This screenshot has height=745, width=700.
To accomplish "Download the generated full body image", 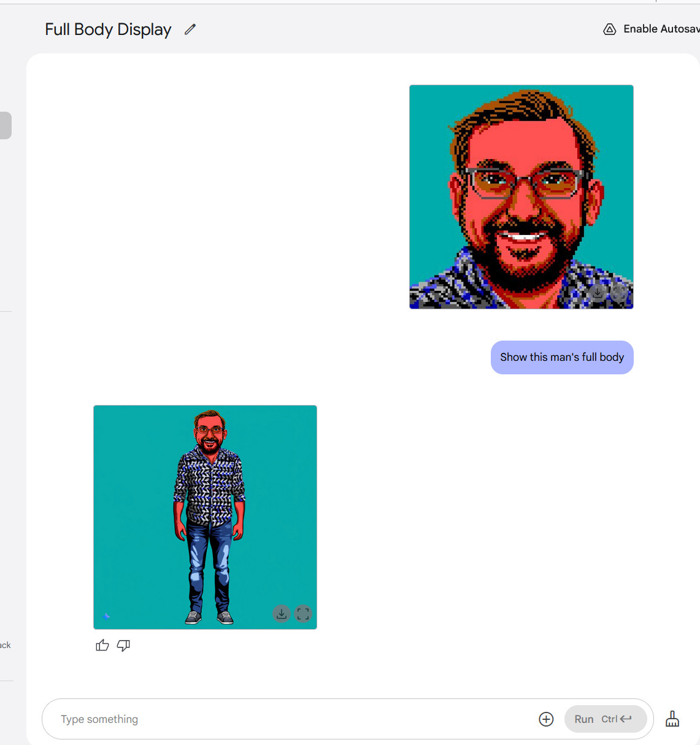I will 282,614.
